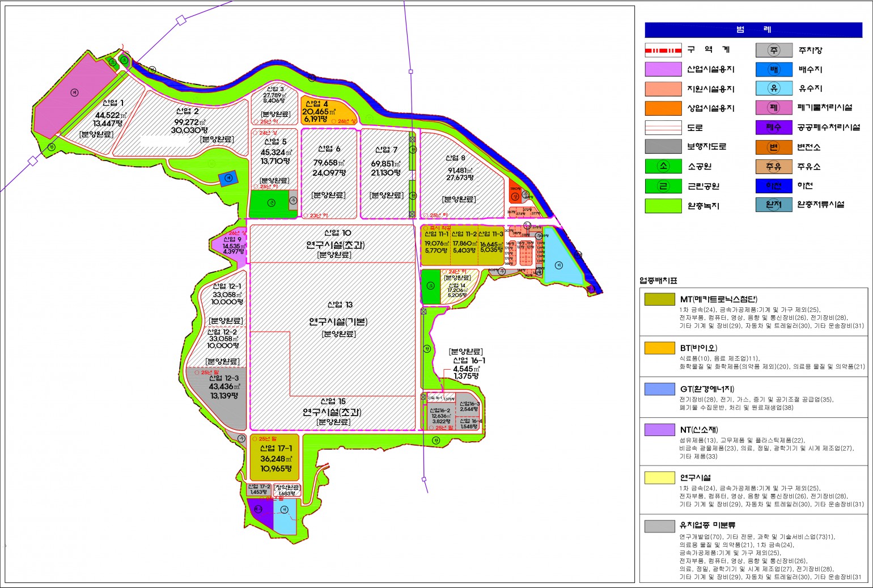Click the light blue 유수지 legend icon

[774, 88]
